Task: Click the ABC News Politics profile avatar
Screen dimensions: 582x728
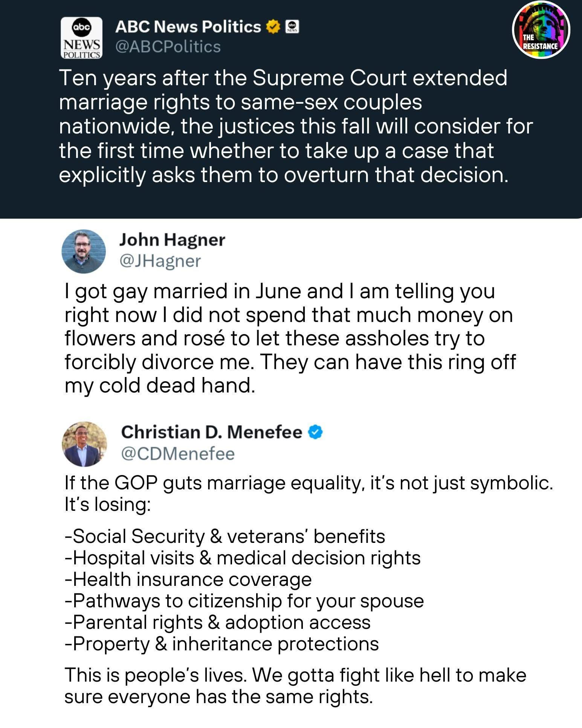Action: point(82,37)
